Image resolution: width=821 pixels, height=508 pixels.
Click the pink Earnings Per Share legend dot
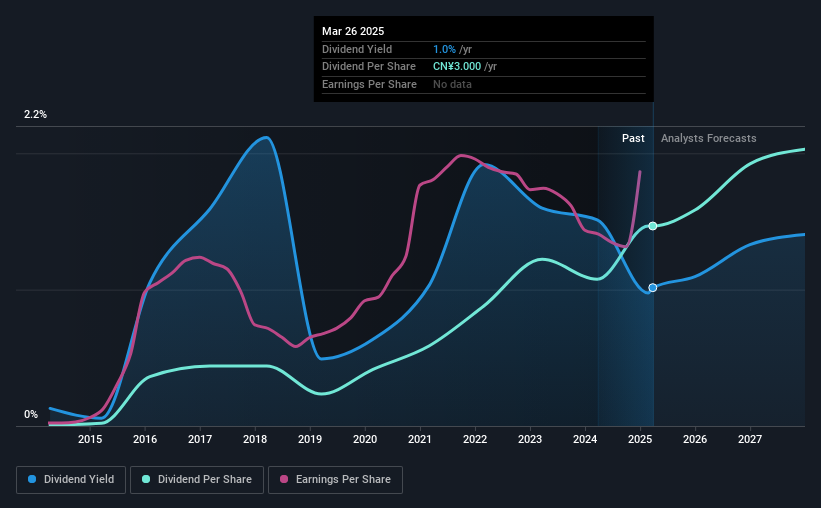point(284,479)
